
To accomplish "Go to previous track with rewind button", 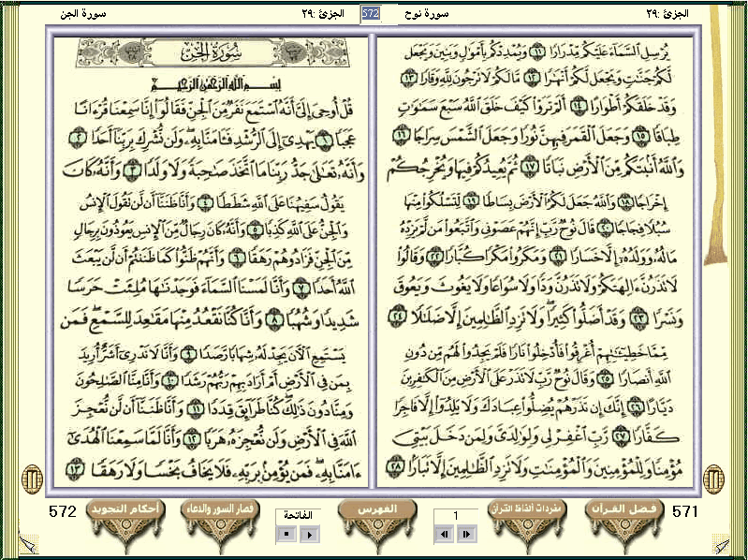I will [444, 534].
